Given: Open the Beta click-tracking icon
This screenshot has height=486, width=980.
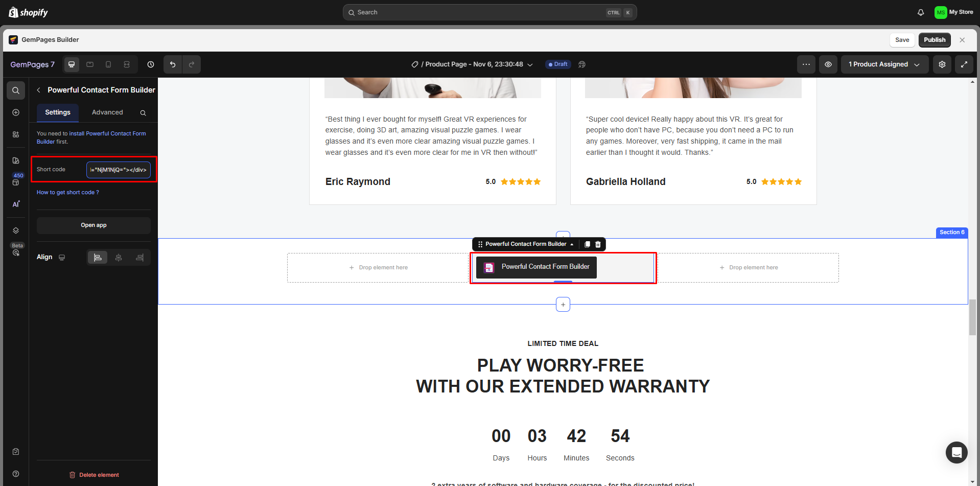Looking at the screenshot, I should pyautogui.click(x=16, y=250).
